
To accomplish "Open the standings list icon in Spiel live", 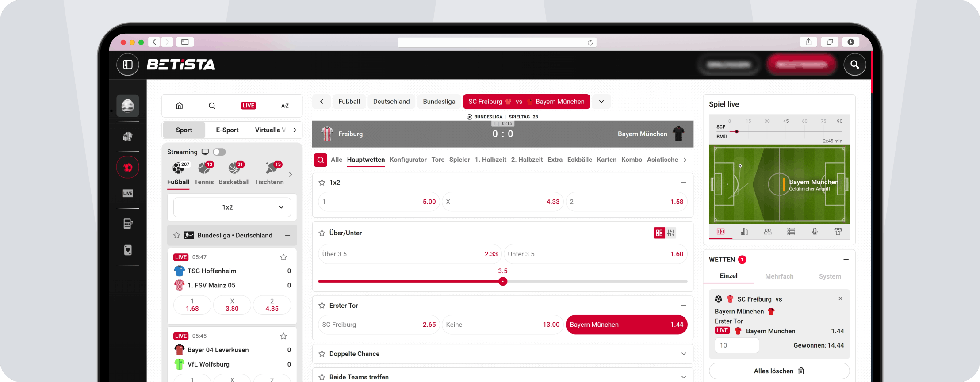I will [x=791, y=232].
